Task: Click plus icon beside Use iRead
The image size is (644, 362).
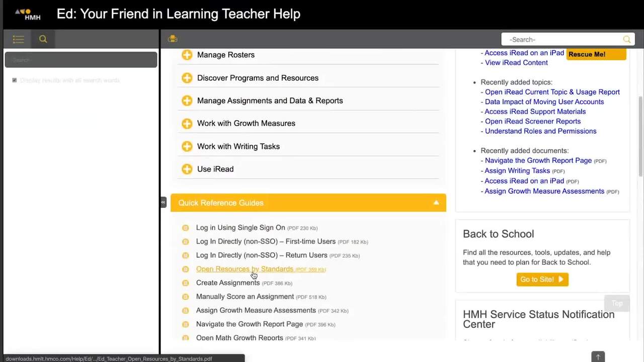Action: 187,169
